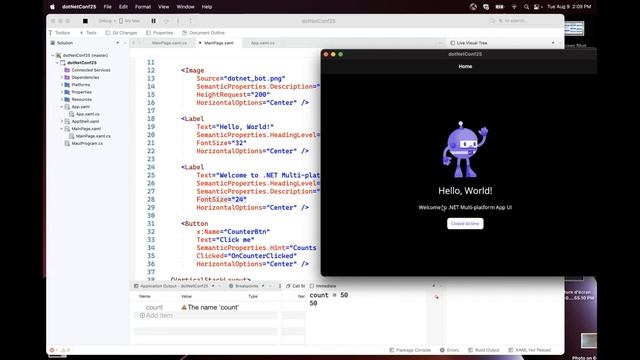Open the Package Console pad
The width and height of the screenshot is (640, 360).
click(x=410, y=350)
